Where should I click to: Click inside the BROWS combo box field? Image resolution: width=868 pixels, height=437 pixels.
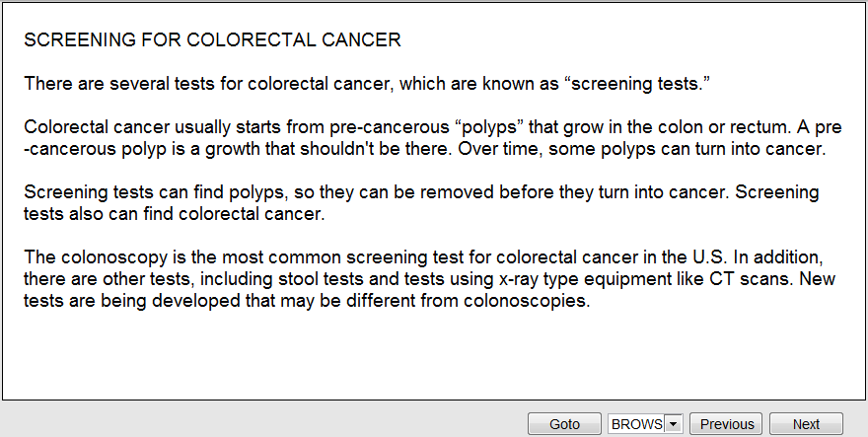coord(637,424)
